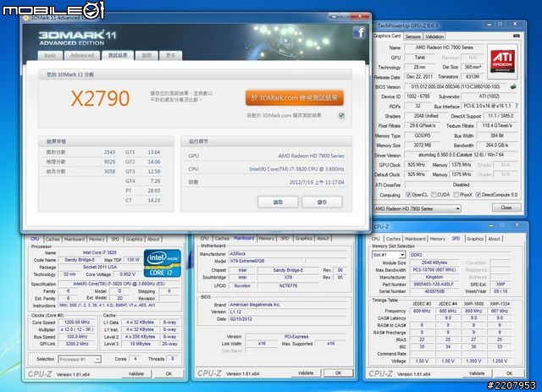Screen dimensions: 542x392
Task: Select the Graphics Card tab in GPU-Z
Action: pos(387,36)
